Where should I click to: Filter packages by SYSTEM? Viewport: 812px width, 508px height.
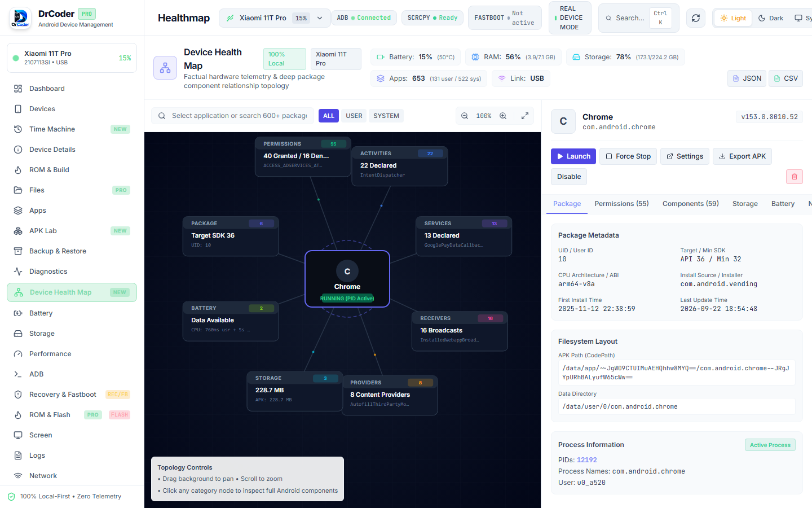pyautogui.click(x=386, y=116)
